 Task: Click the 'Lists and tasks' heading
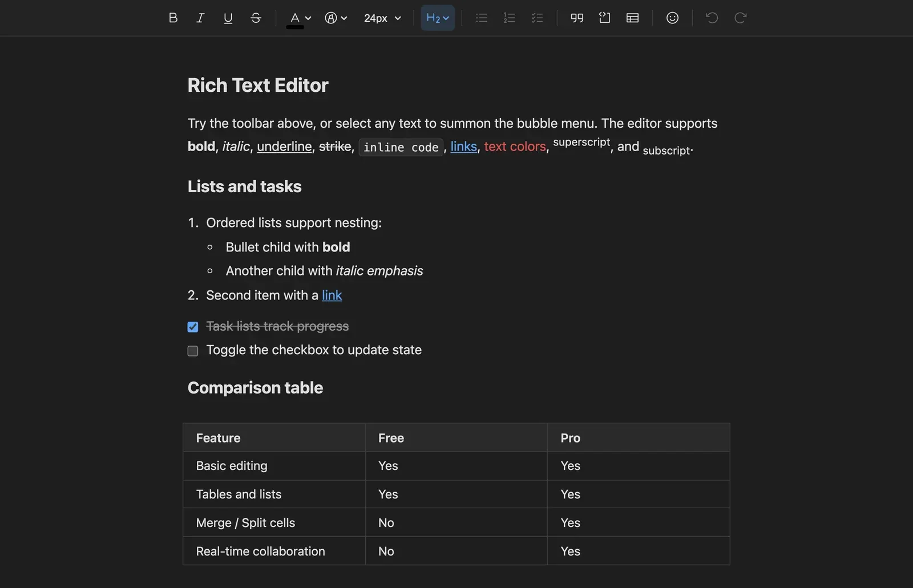pyautogui.click(x=244, y=186)
